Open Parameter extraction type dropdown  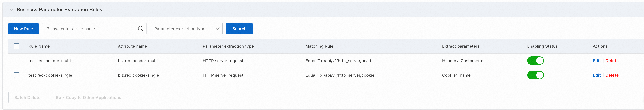click(x=186, y=29)
